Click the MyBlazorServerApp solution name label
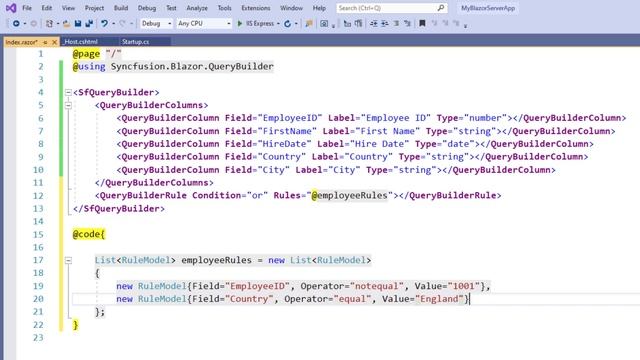Image resolution: width=640 pixels, height=360 pixels. tap(488, 8)
